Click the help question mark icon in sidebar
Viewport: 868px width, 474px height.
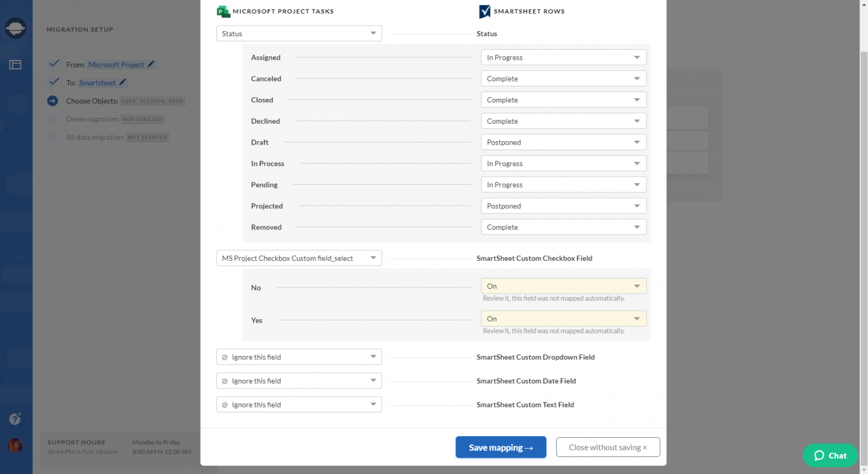[15, 419]
